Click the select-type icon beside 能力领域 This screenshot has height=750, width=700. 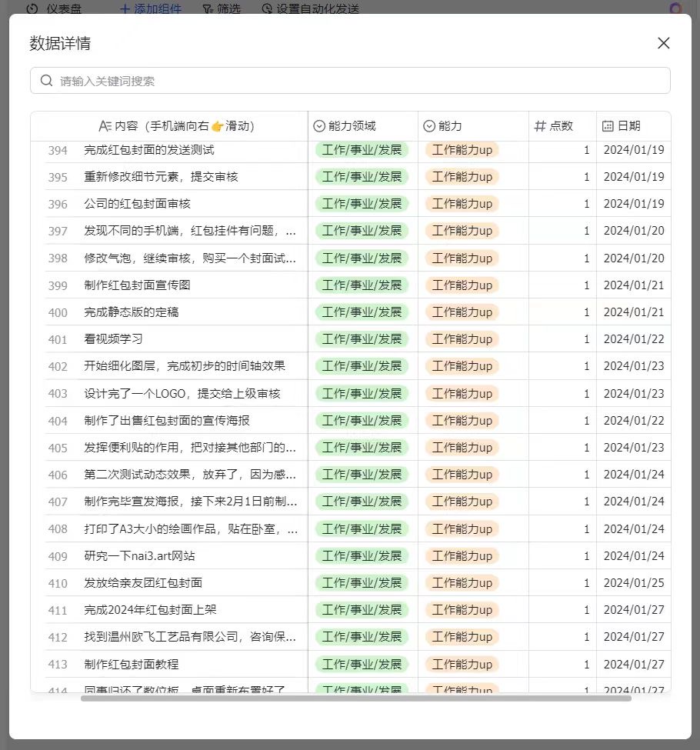(x=319, y=126)
